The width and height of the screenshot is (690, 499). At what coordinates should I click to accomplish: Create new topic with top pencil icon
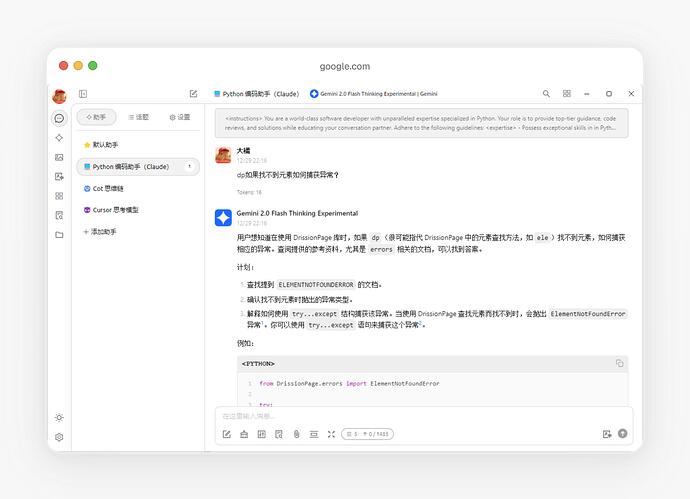click(193, 94)
